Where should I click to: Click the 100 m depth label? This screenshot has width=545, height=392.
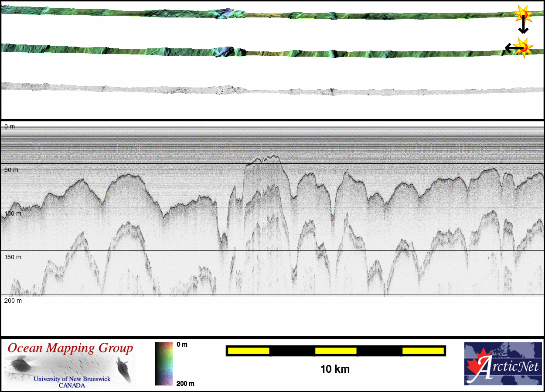(x=13, y=213)
